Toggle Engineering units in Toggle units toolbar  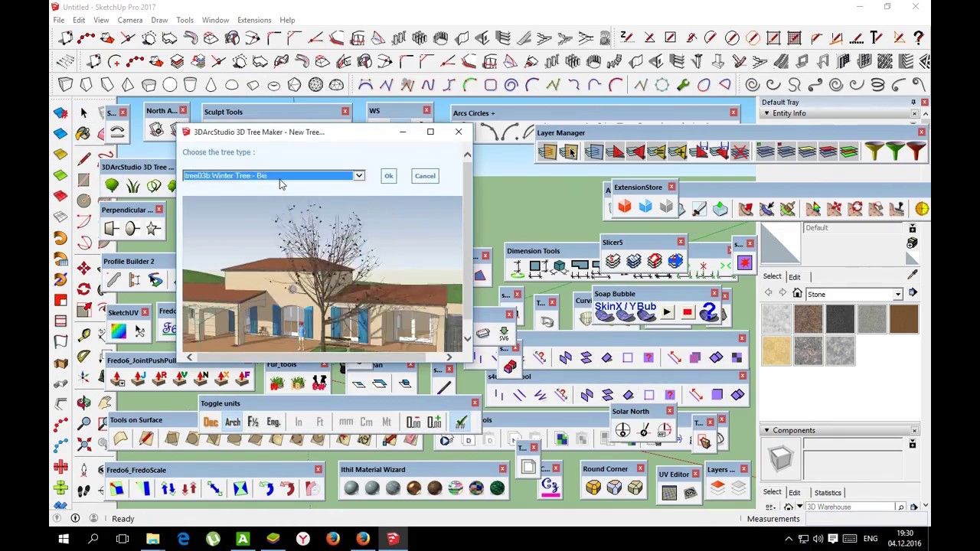[x=273, y=422]
